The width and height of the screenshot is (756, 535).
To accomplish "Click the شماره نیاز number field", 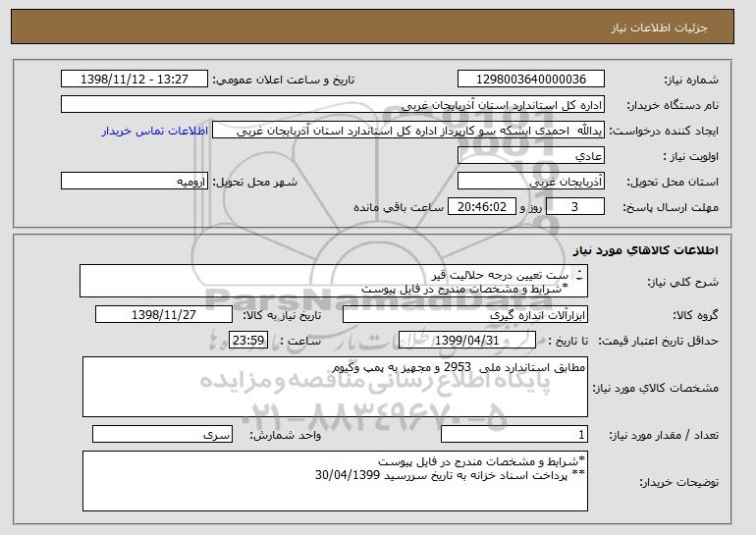I will 531,80.
